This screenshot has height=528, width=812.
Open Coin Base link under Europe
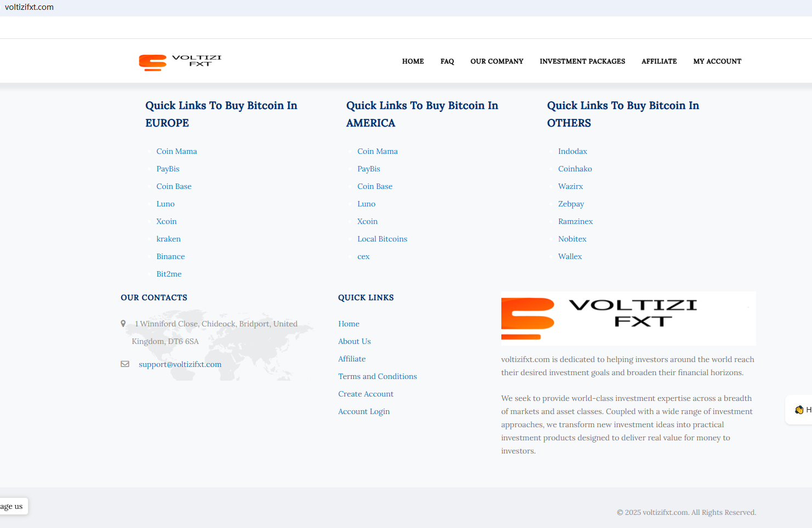[174, 186]
